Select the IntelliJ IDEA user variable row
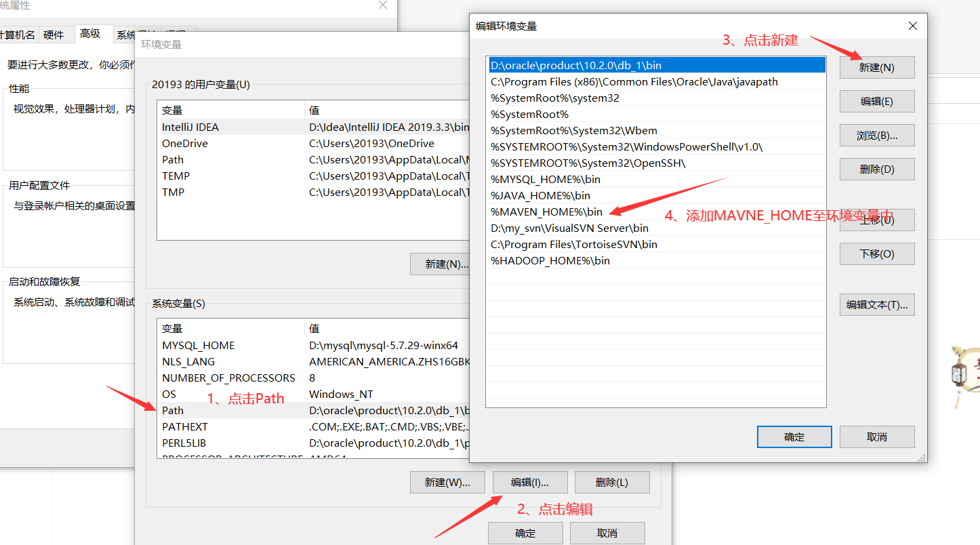The width and height of the screenshot is (980, 545). (314, 127)
